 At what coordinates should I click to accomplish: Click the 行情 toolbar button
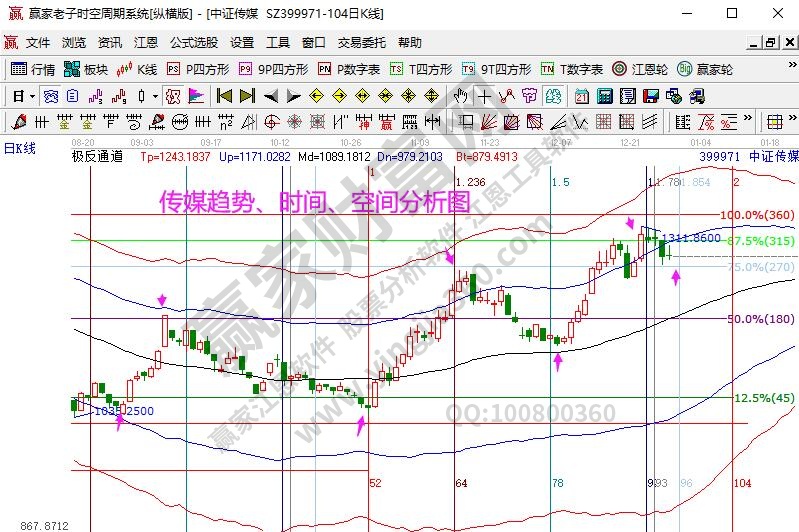coord(34,69)
